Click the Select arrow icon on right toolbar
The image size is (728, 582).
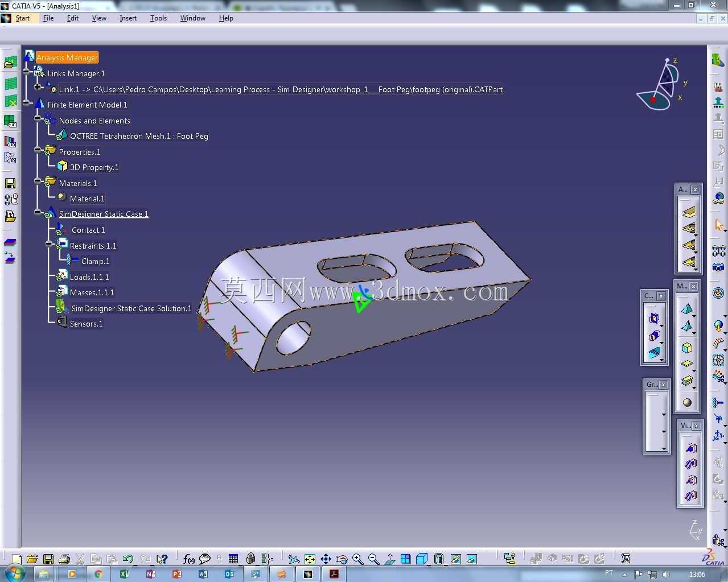(718, 226)
